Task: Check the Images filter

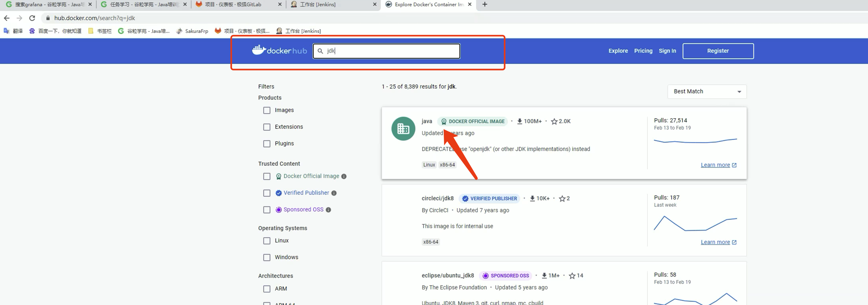Action: click(x=267, y=110)
